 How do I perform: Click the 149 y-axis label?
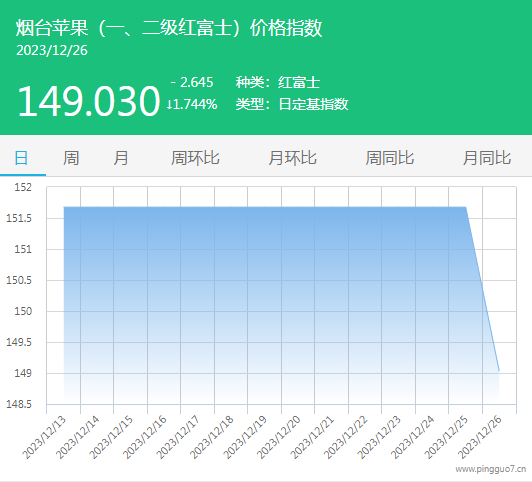[x=23, y=373]
